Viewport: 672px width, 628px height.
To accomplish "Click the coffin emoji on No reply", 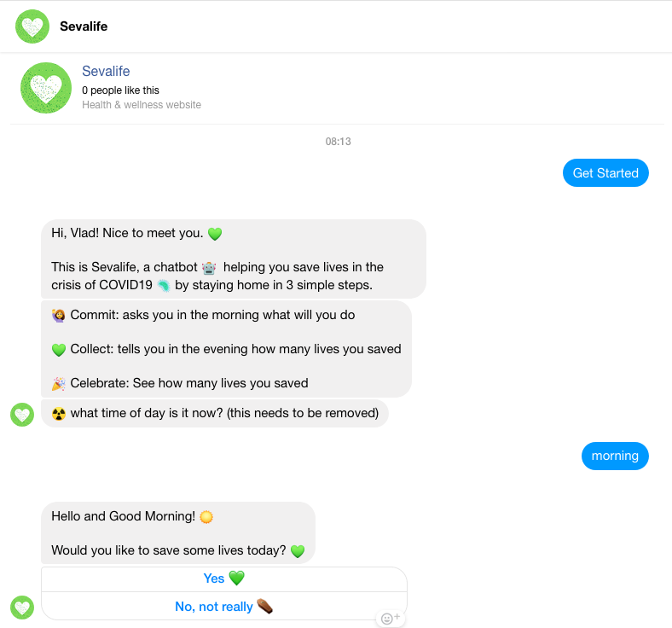I will tap(265, 606).
